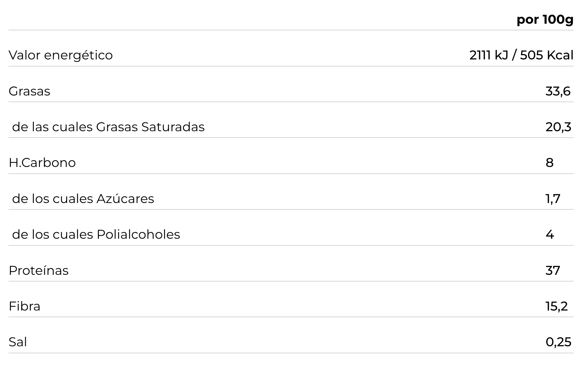Viewport: 588px width, 365px height.
Task: Click the "2111 kJ / 505 Kcal" value
Action: click(521, 55)
